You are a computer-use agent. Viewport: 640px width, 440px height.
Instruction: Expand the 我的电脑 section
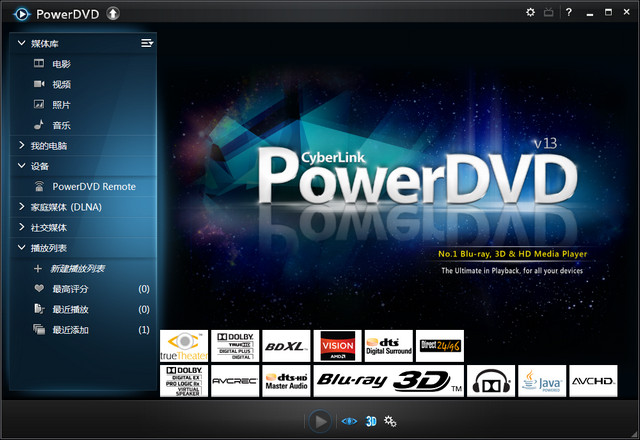pos(21,146)
